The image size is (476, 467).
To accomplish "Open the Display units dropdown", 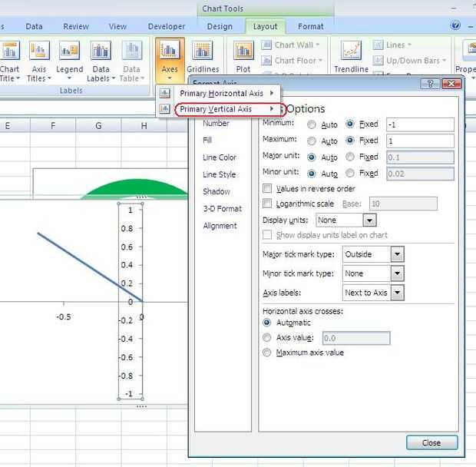I will click(369, 220).
